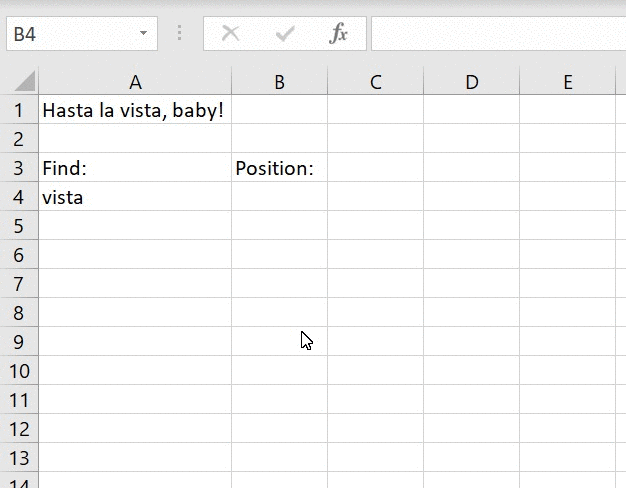Select row 9 header
The image size is (626, 488).
19,342
